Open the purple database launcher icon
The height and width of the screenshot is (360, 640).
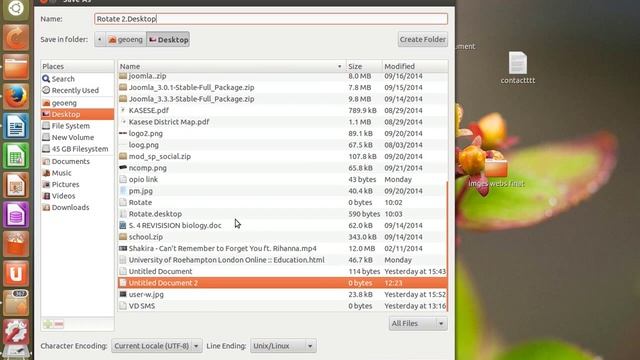click(16, 215)
